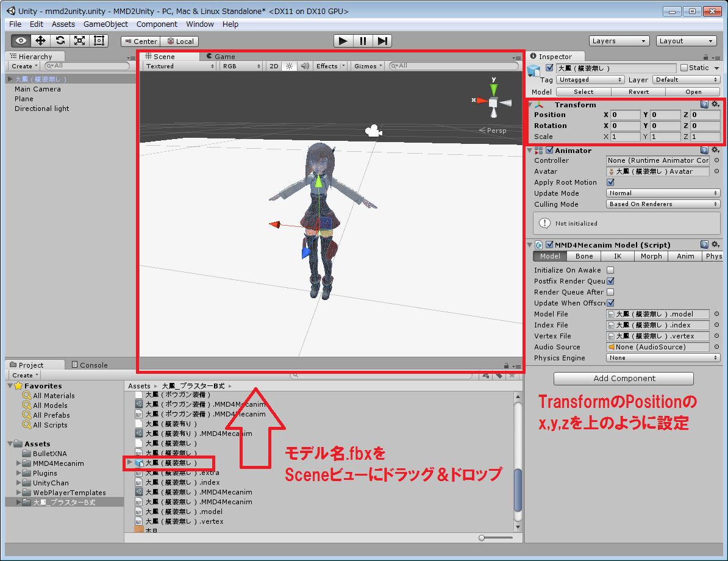Toggle Local/Global handle orientation
This screenshot has height=561, width=728.
pos(180,41)
